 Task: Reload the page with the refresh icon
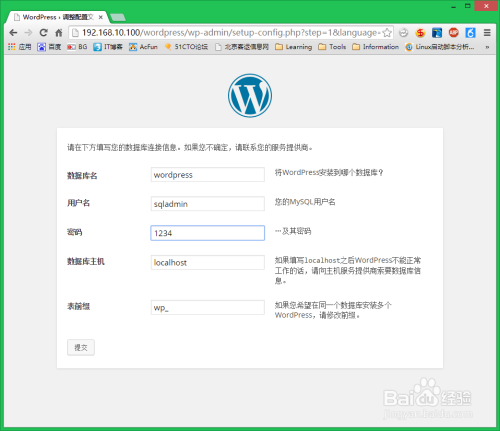coord(43,33)
